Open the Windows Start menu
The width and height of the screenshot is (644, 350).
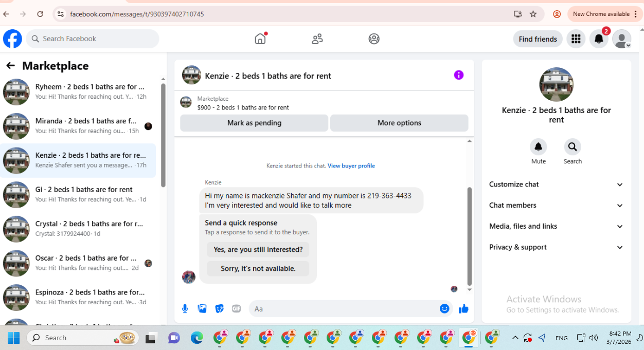(x=14, y=338)
